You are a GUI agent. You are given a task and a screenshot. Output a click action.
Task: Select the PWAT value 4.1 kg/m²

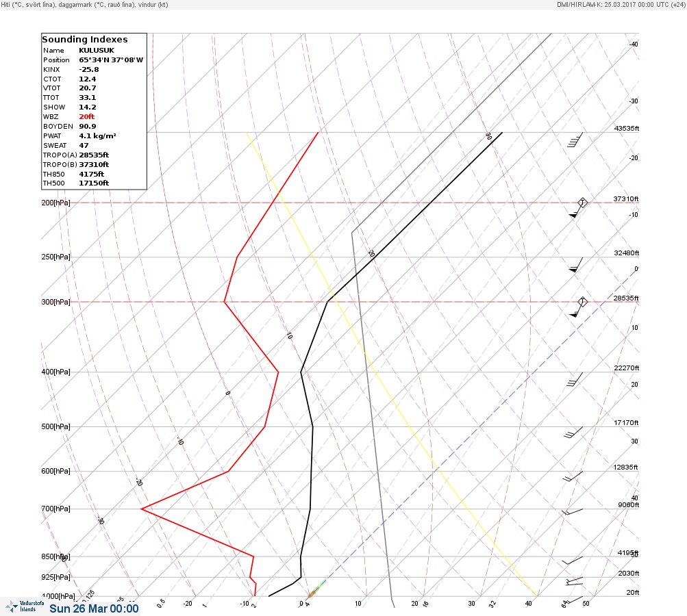pyautogui.click(x=97, y=136)
